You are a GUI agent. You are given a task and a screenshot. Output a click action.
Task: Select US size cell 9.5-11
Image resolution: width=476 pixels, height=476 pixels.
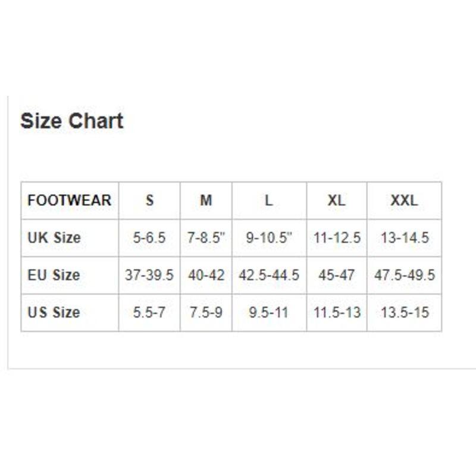(x=270, y=313)
